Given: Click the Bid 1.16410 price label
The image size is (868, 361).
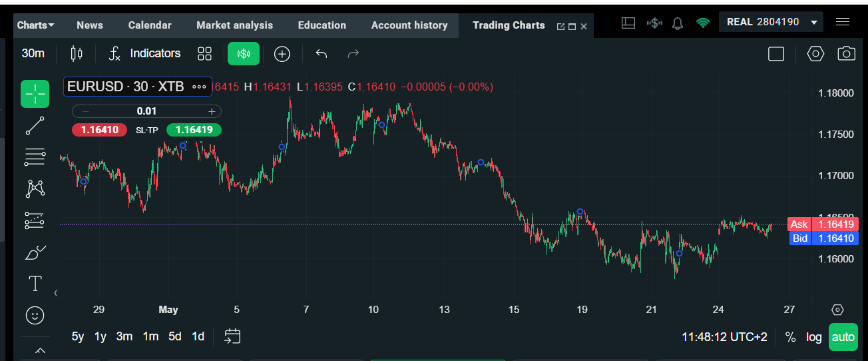Looking at the screenshot, I should coord(823,238).
